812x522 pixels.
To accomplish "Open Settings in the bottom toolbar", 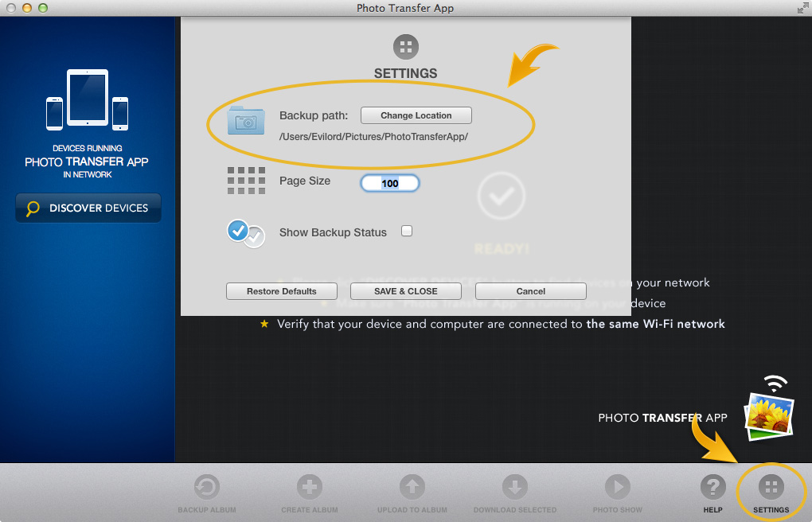I will [x=771, y=493].
